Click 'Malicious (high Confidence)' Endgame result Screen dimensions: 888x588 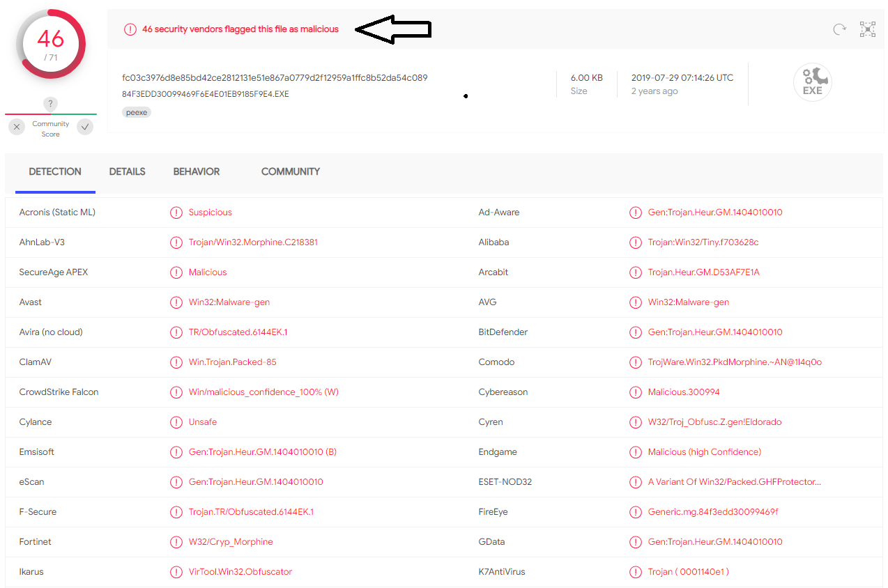pyautogui.click(x=705, y=452)
